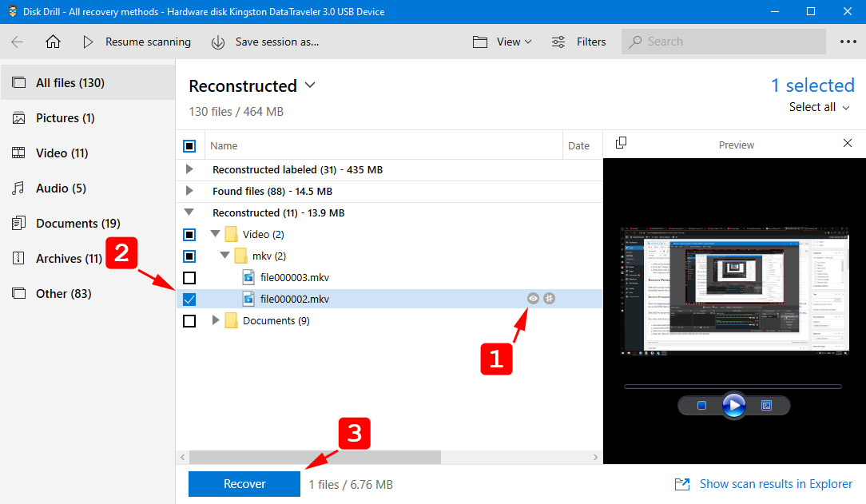Screen dimensions: 866x504
Task: Click the blue Recover button
Action: click(x=244, y=484)
